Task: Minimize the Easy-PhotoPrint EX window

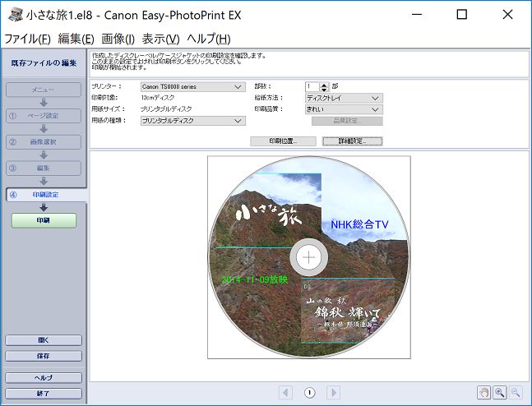Action: click(417, 15)
